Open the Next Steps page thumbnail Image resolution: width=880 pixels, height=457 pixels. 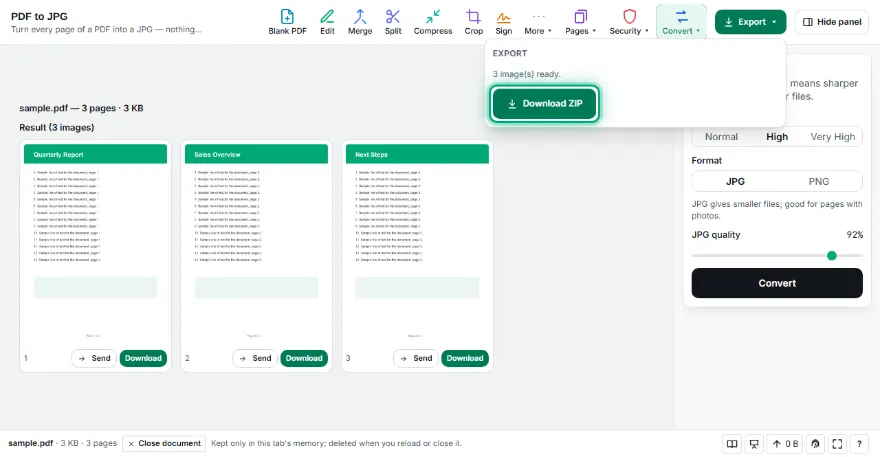[x=417, y=244]
